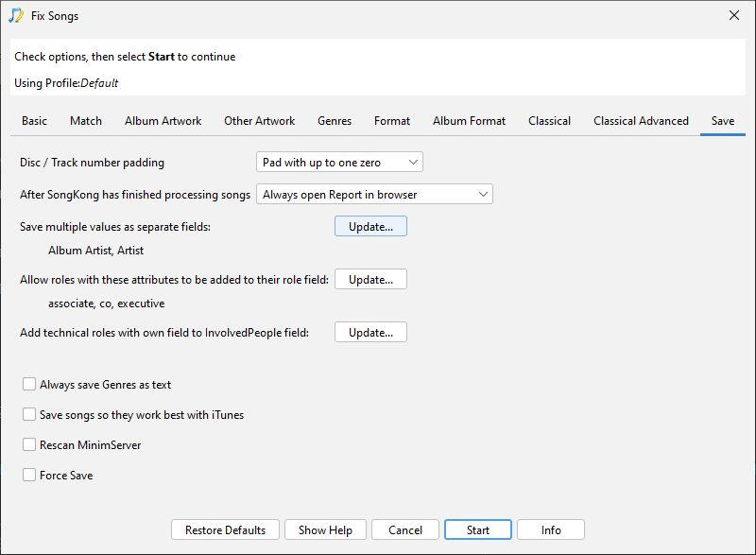Click the SongKong app icon in title bar

(16, 15)
